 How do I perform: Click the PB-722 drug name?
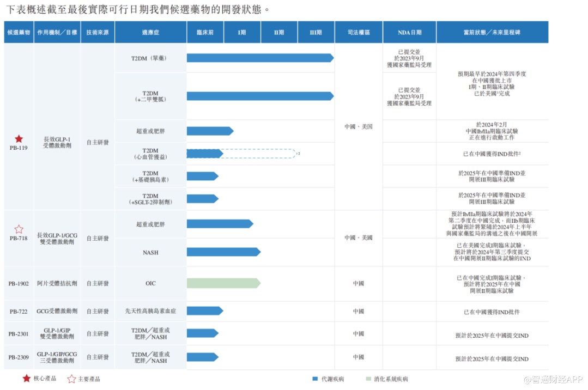(x=19, y=311)
